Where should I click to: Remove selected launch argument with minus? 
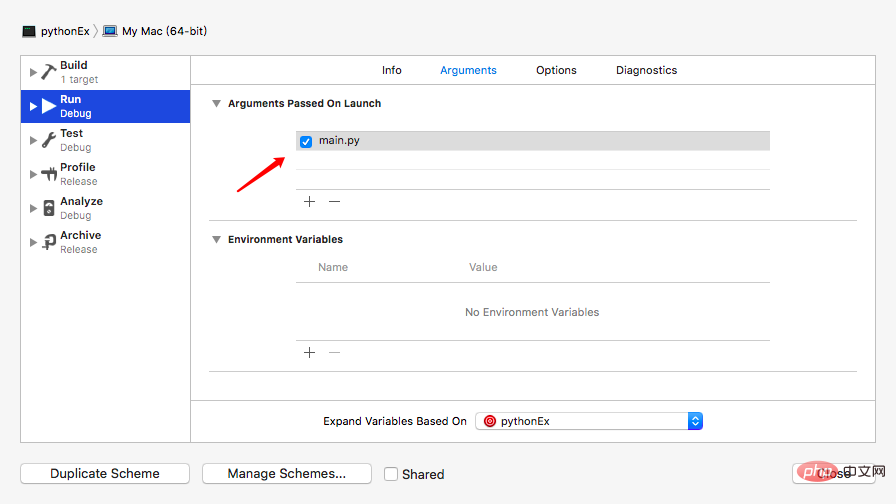(x=335, y=201)
